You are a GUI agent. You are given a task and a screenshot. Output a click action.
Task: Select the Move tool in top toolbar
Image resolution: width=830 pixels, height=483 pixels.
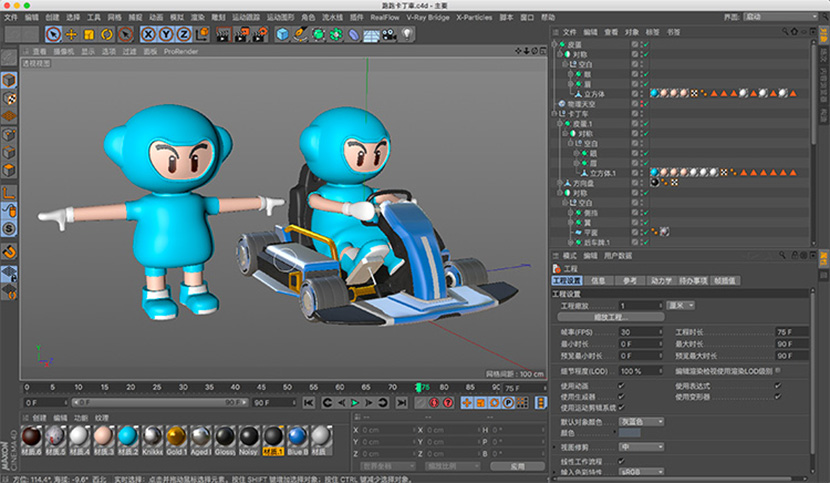71,35
